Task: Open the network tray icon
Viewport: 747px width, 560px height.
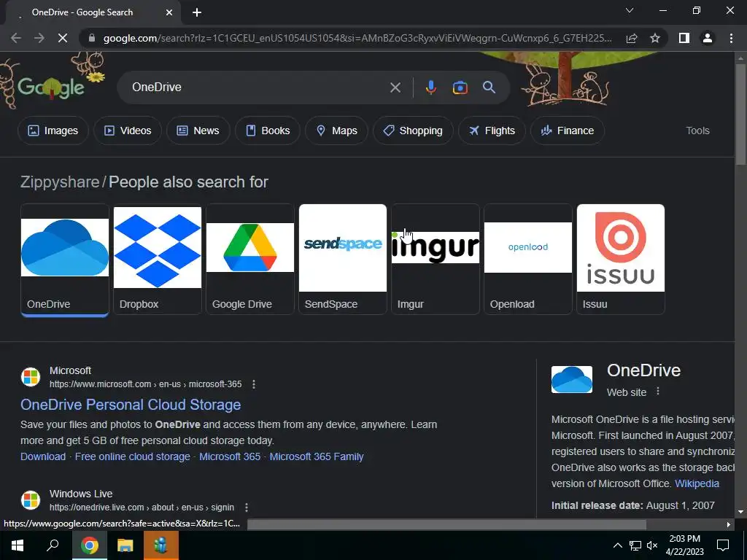Action: point(635,545)
